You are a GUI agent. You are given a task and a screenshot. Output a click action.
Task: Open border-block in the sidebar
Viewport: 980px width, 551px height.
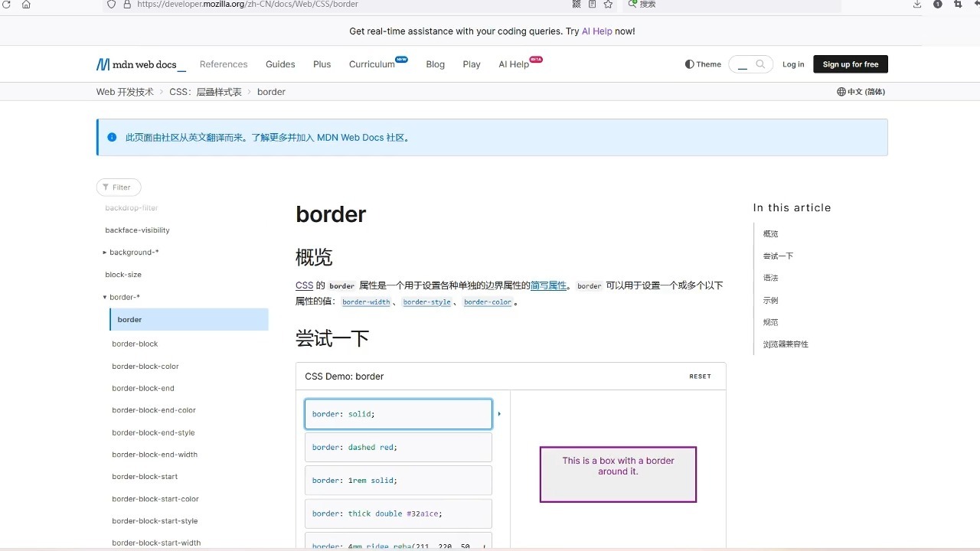[x=135, y=344]
